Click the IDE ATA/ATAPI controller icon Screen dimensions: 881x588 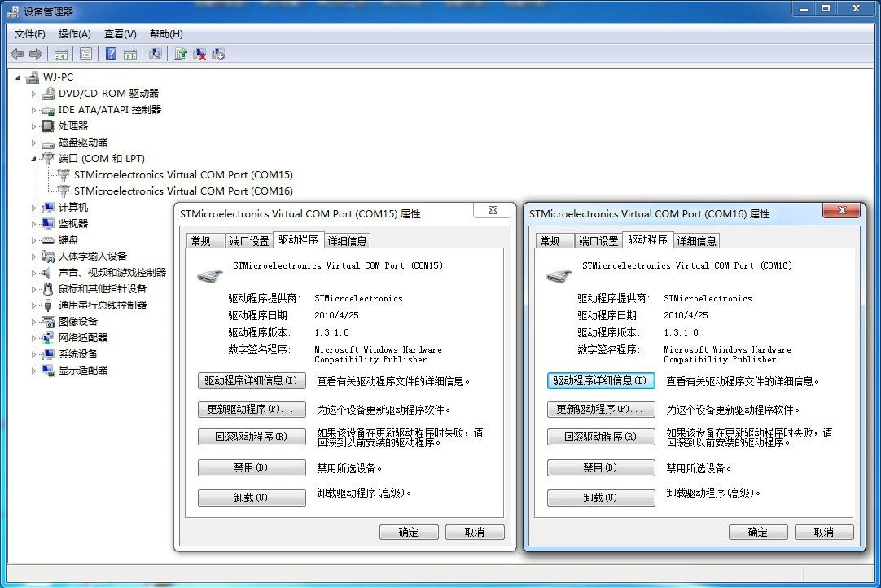click(x=48, y=110)
